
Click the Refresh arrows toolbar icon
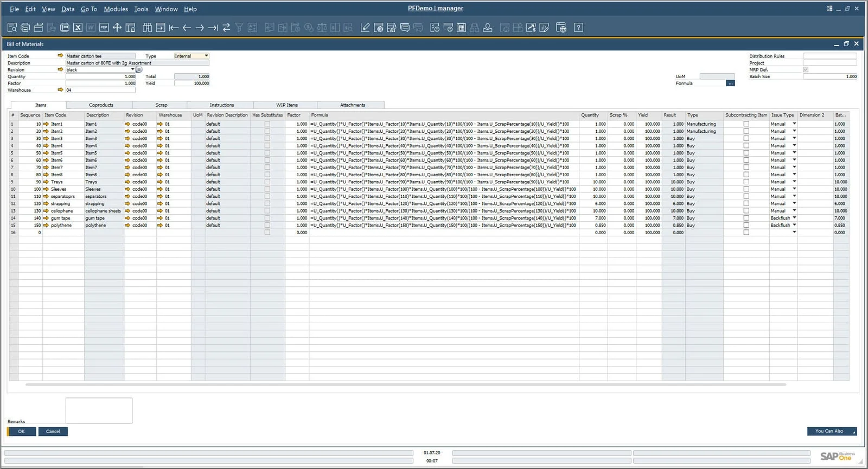pyautogui.click(x=226, y=28)
